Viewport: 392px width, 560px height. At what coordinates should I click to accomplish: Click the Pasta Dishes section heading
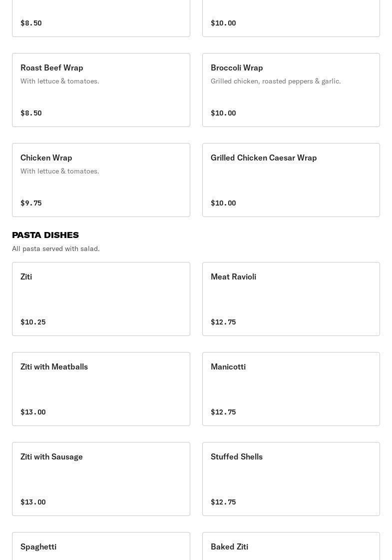[x=45, y=235]
